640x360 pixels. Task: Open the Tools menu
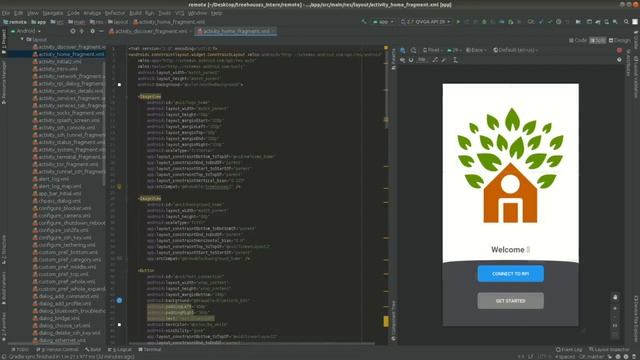164,13
